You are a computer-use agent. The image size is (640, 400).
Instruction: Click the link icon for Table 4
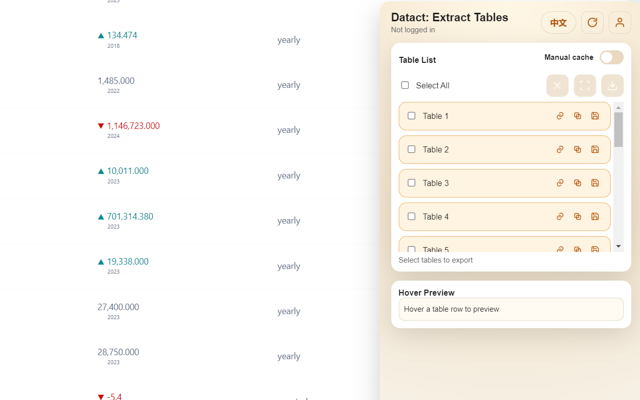click(x=560, y=216)
